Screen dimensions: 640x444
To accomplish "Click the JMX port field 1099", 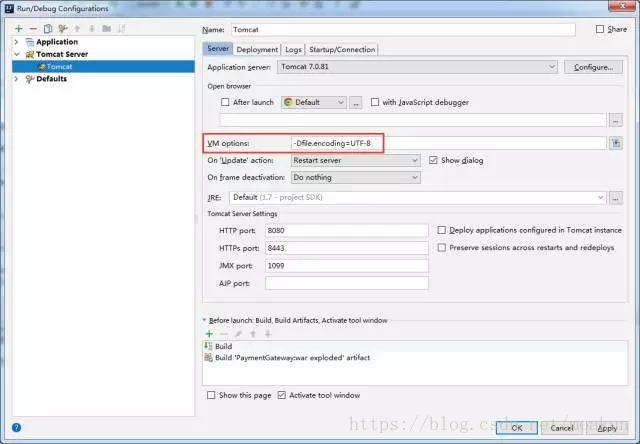I will [x=347, y=266].
